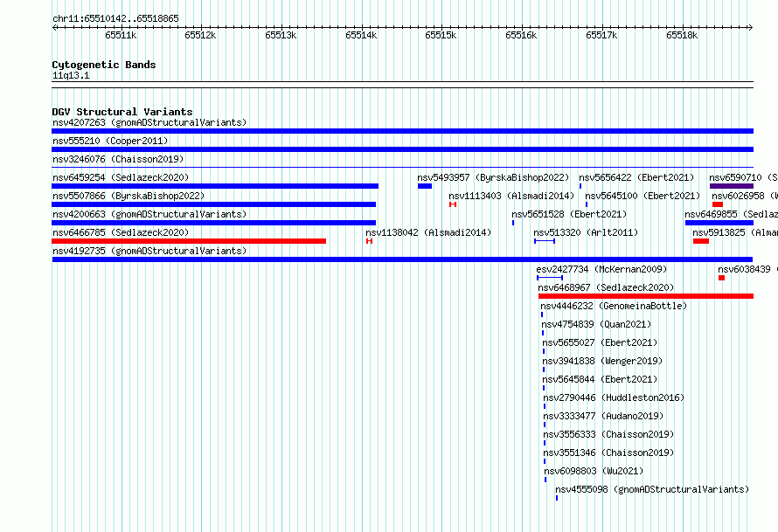Click nsv5507866 (ByrskaBishop2022) label

point(129,196)
